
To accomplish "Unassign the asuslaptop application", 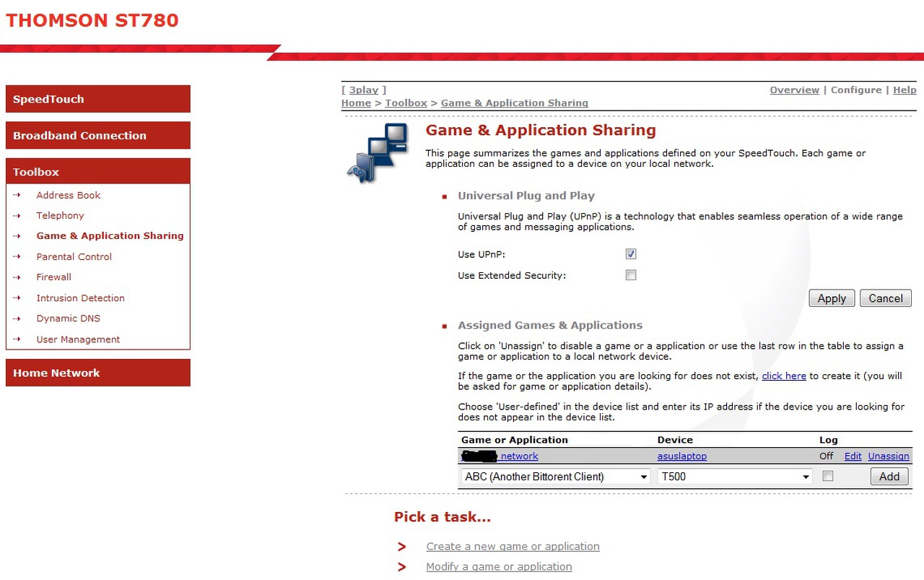I will click(889, 456).
